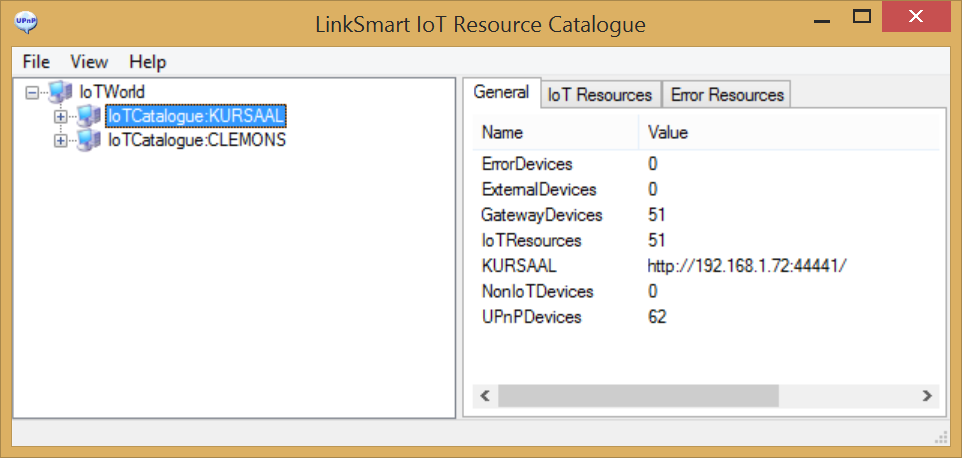Click the computer icon beside IoTCatalogue:CLEMONS

(89, 140)
